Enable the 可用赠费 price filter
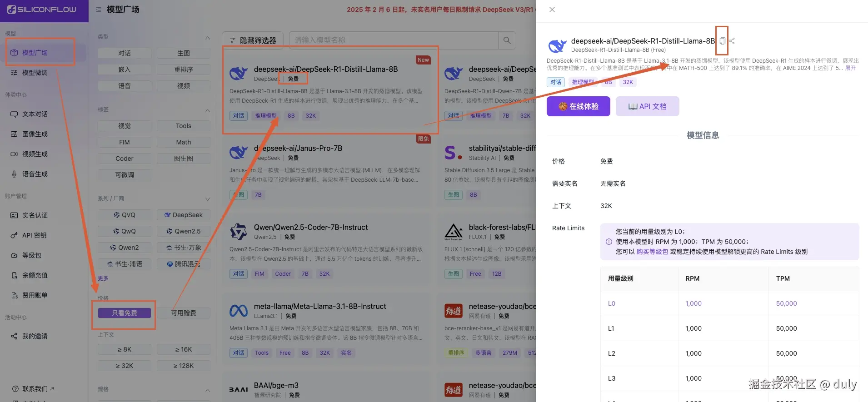868x402 pixels. 184,313
